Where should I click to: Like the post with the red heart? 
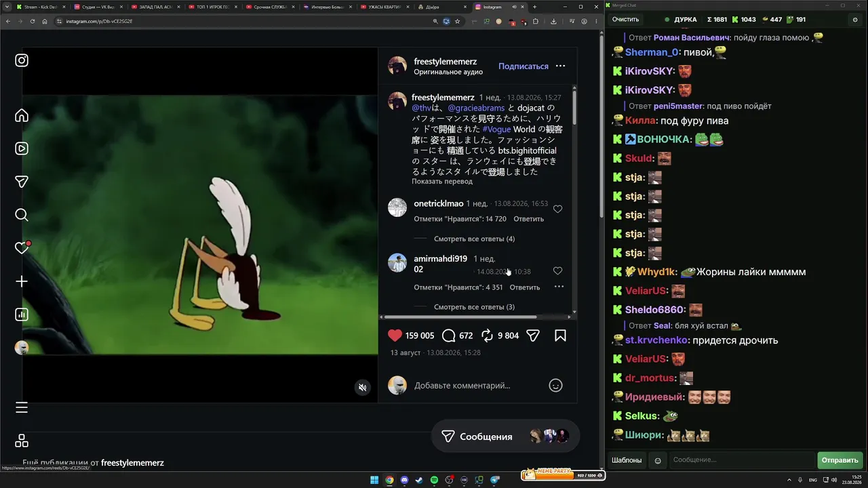point(395,335)
